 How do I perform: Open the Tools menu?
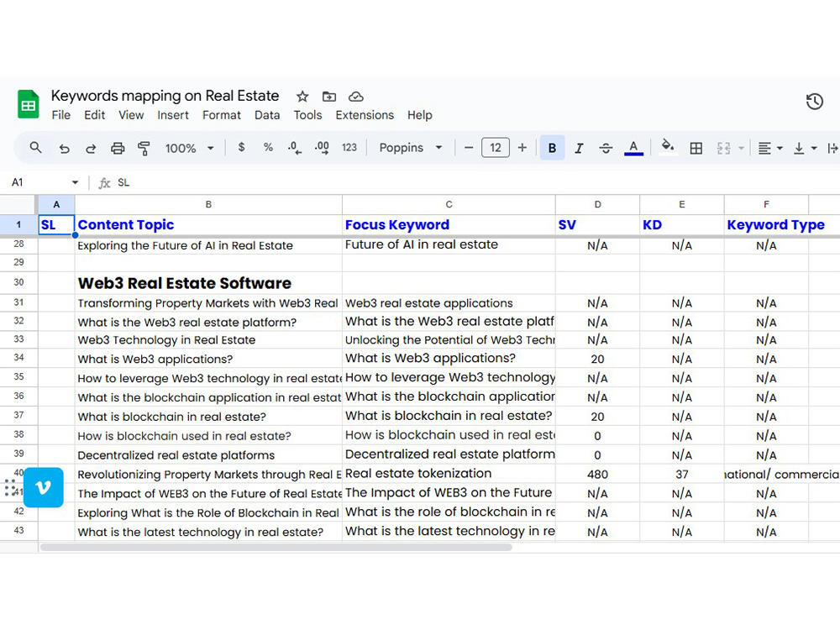pyautogui.click(x=308, y=115)
